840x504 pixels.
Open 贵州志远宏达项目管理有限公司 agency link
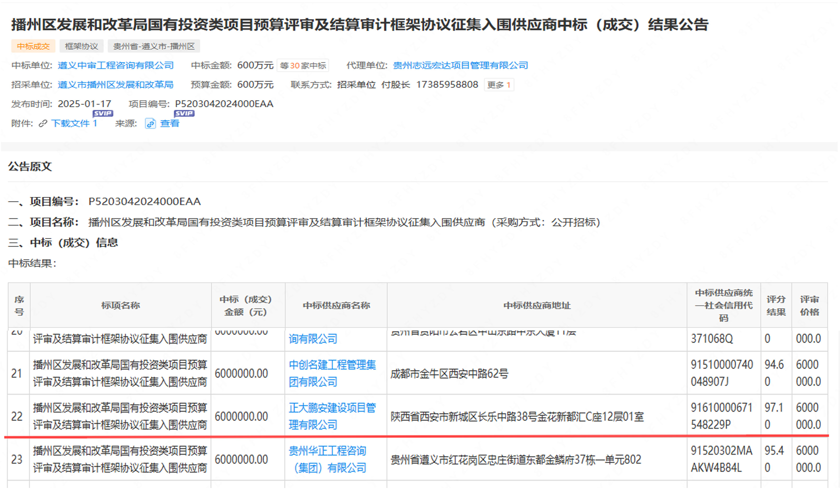tap(460, 65)
